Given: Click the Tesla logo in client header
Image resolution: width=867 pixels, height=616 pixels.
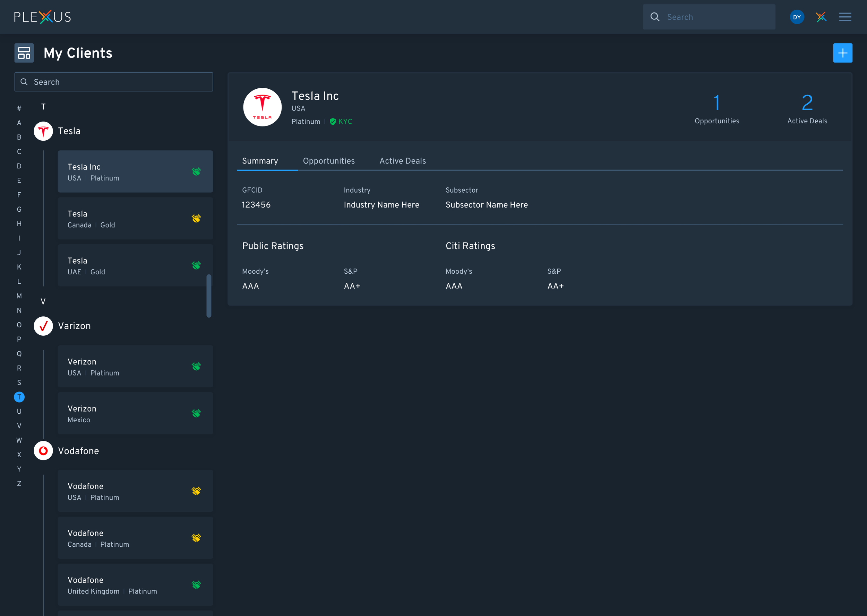Looking at the screenshot, I should 262,107.
